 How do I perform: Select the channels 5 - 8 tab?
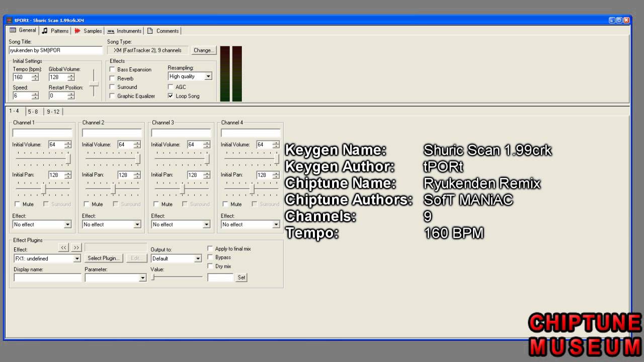click(33, 112)
